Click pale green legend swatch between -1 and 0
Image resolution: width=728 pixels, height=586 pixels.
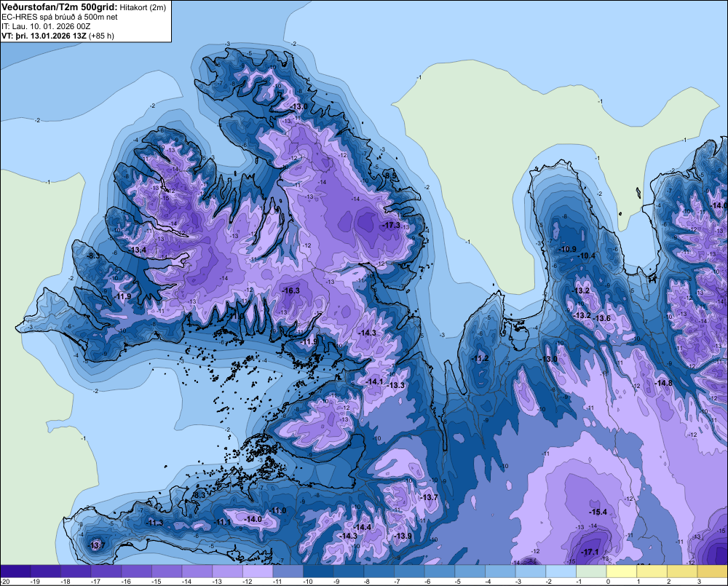(590, 571)
